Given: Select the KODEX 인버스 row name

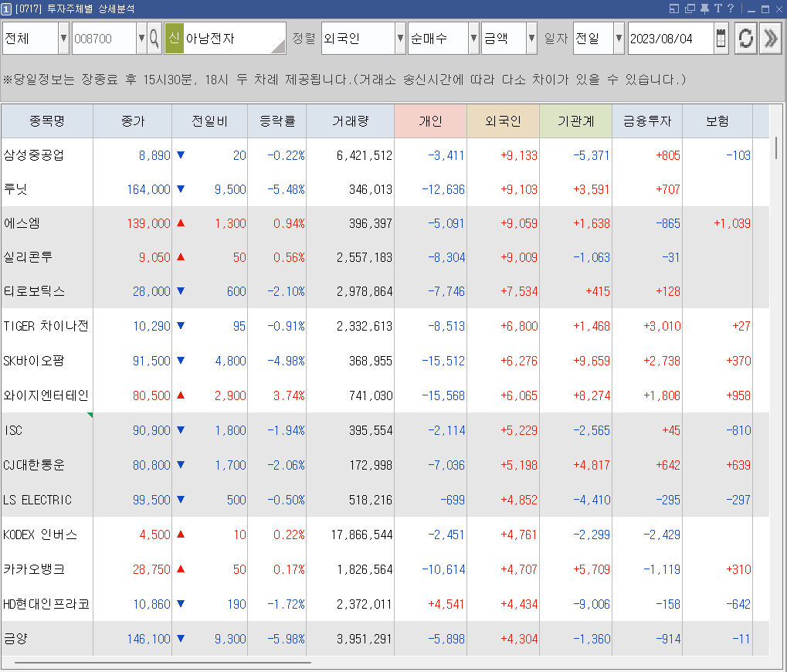Looking at the screenshot, I should (x=40, y=535).
